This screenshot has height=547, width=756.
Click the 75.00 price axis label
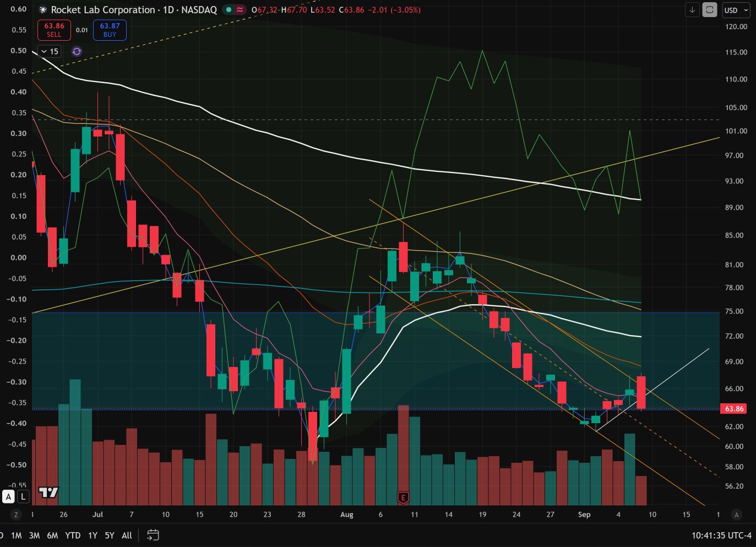point(735,311)
